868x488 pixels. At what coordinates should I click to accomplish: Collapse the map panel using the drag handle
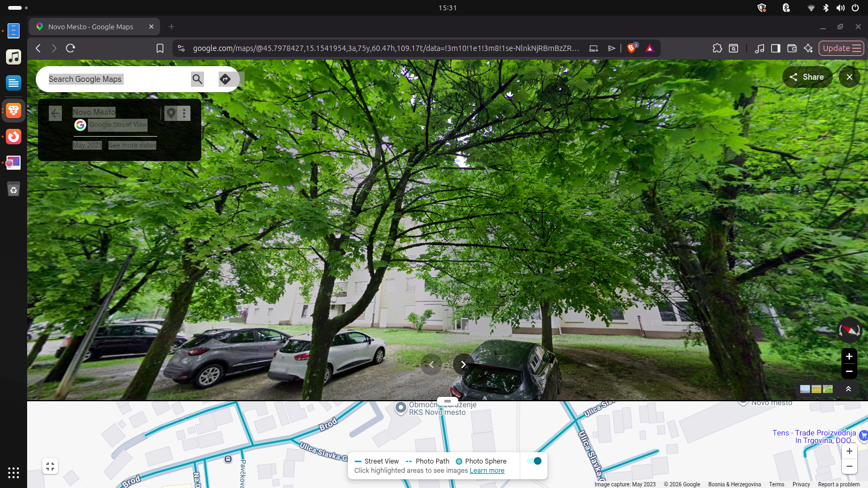(448, 401)
